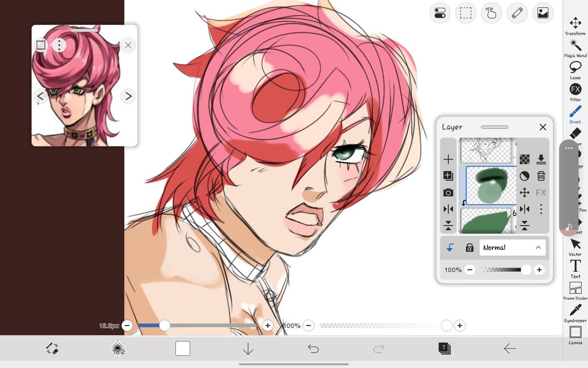This screenshot has height=368, width=588.
Task: Tap the music note on gray pill
Action: point(568,227)
